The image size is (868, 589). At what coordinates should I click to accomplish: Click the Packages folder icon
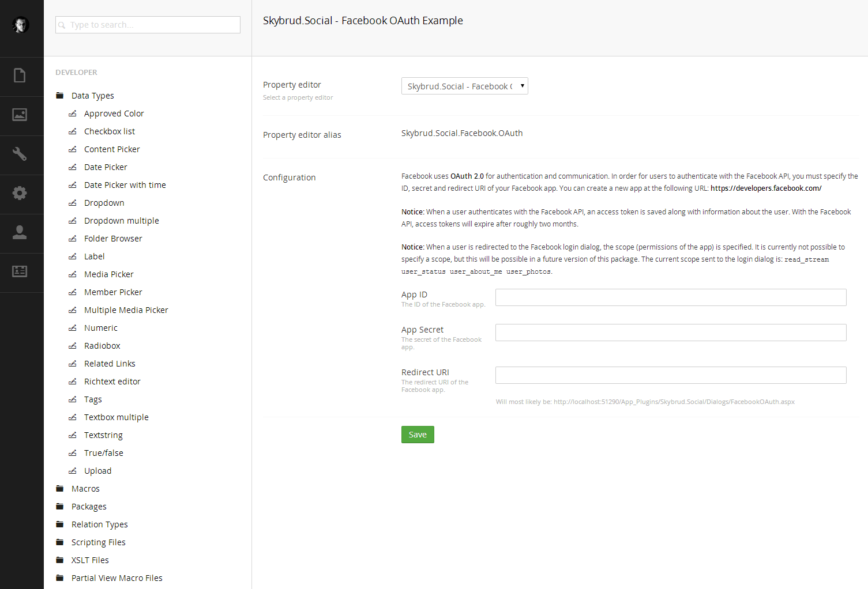tap(59, 507)
